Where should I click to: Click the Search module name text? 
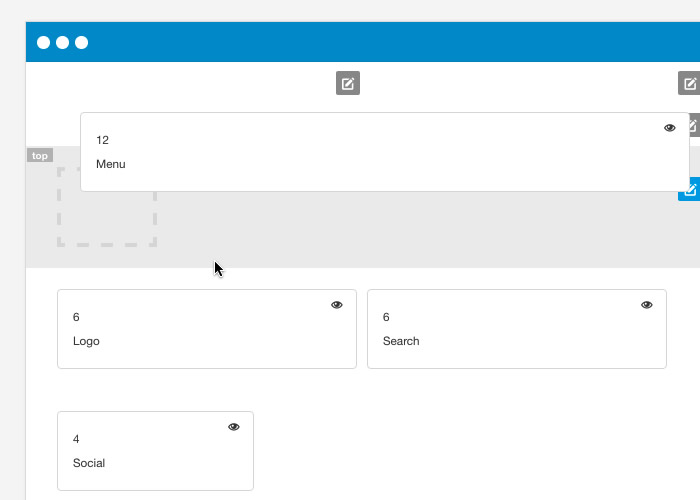(401, 341)
